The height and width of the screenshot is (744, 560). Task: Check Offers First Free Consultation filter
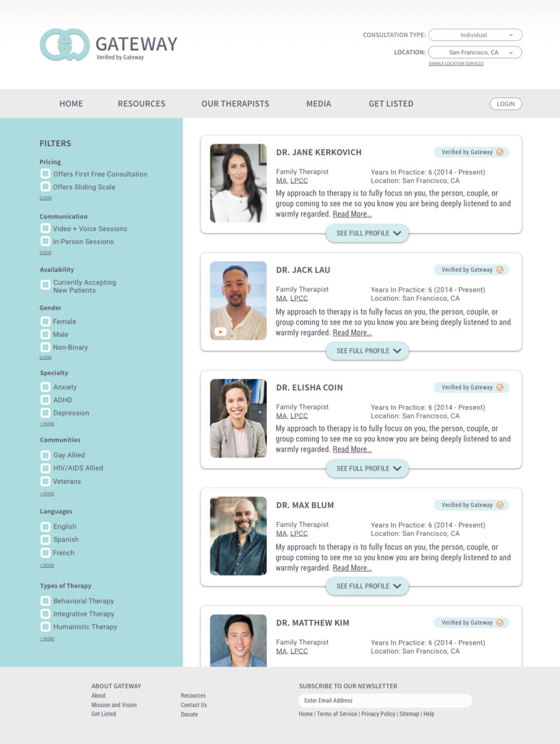[46, 174]
